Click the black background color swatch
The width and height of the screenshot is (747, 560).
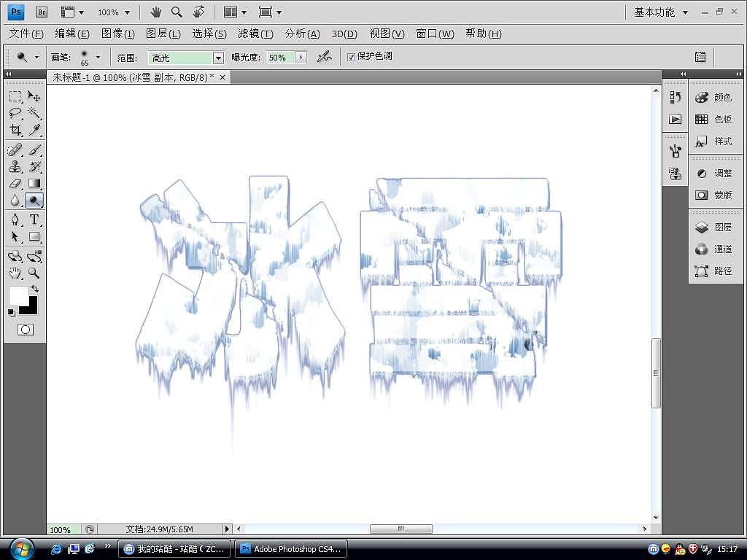tap(32, 308)
